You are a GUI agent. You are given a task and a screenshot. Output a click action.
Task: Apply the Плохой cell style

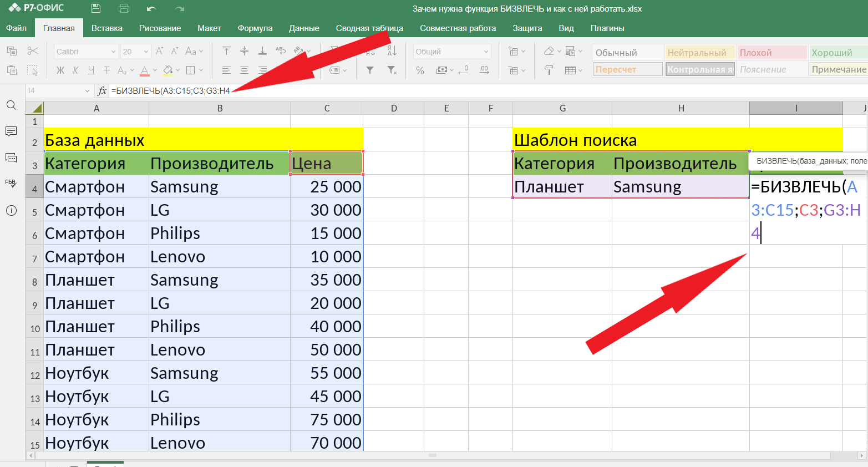click(772, 53)
